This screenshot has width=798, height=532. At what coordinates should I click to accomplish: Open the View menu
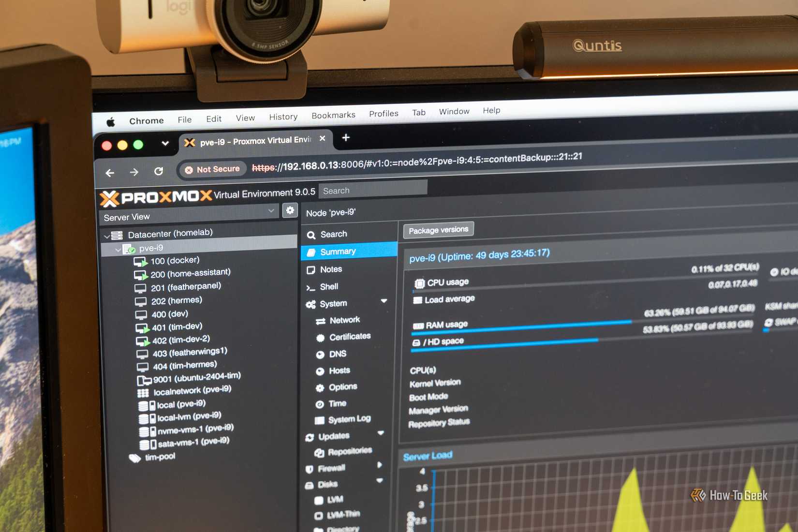[245, 118]
